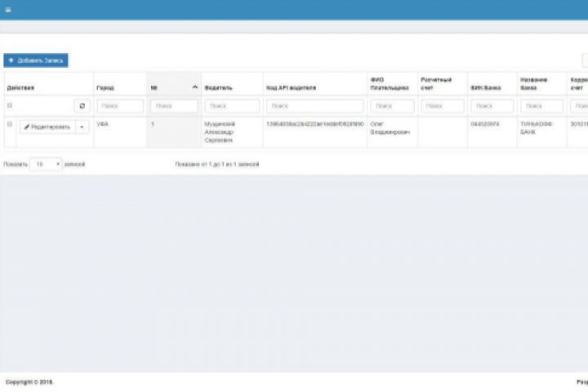Tick the checkbox for the УФА row
The height and width of the screenshot is (392, 588).
click(10, 124)
